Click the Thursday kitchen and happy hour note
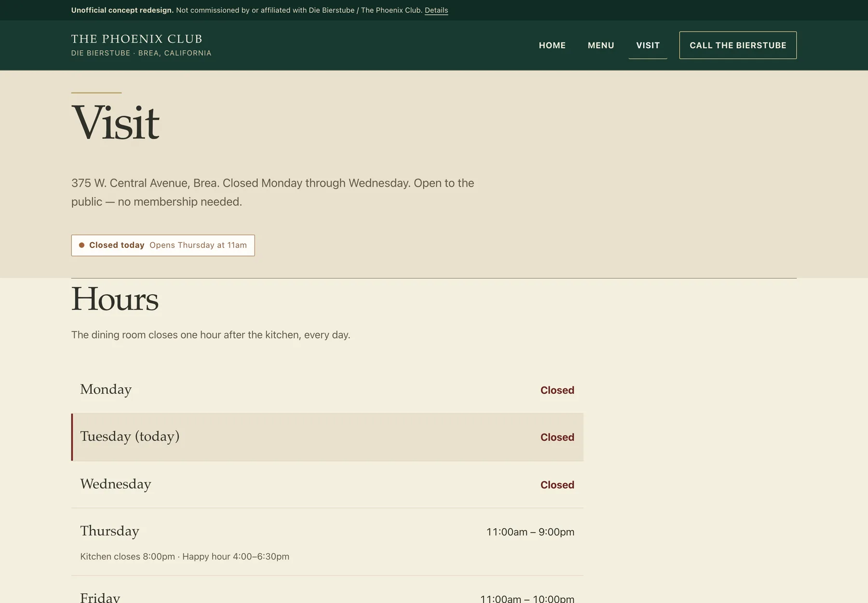 (185, 557)
